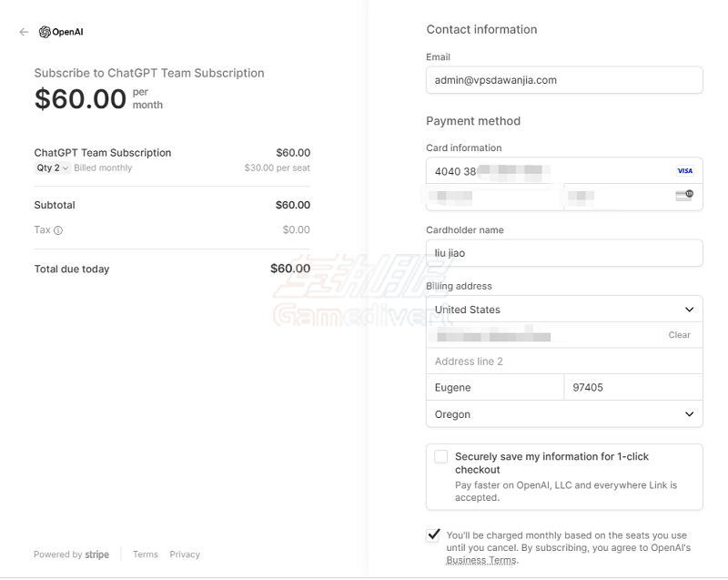Click the Eugene city field
Viewport: 728px width, 580px height.
point(495,387)
